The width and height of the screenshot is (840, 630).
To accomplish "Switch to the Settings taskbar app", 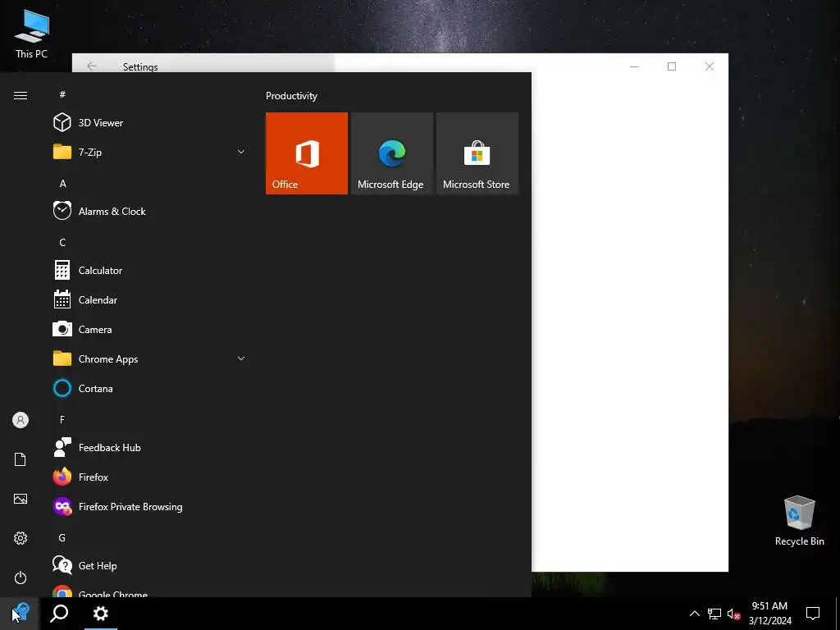I will coord(101,614).
